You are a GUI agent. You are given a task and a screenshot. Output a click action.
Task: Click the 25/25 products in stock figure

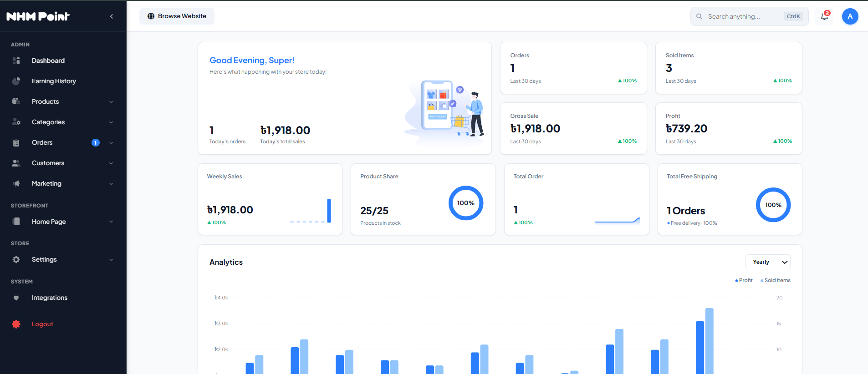pos(374,211)
